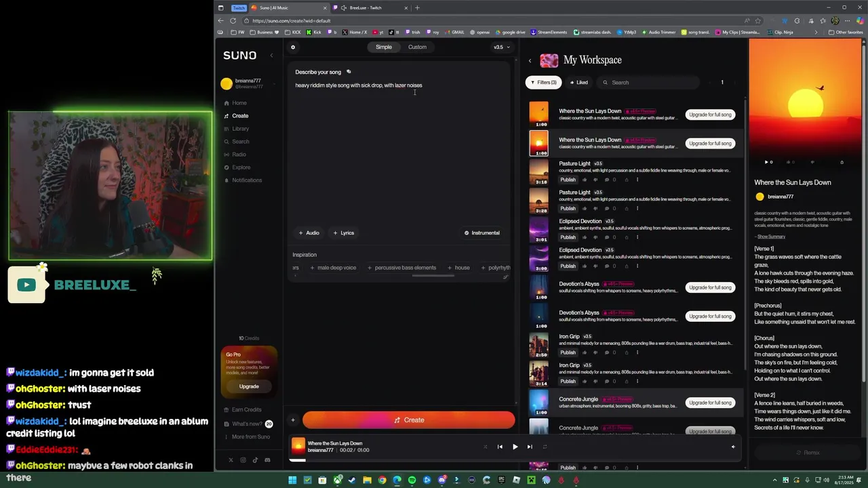Skip to next track in player bar
This screenshot has height=488, width=868.
tap(530, 447)
